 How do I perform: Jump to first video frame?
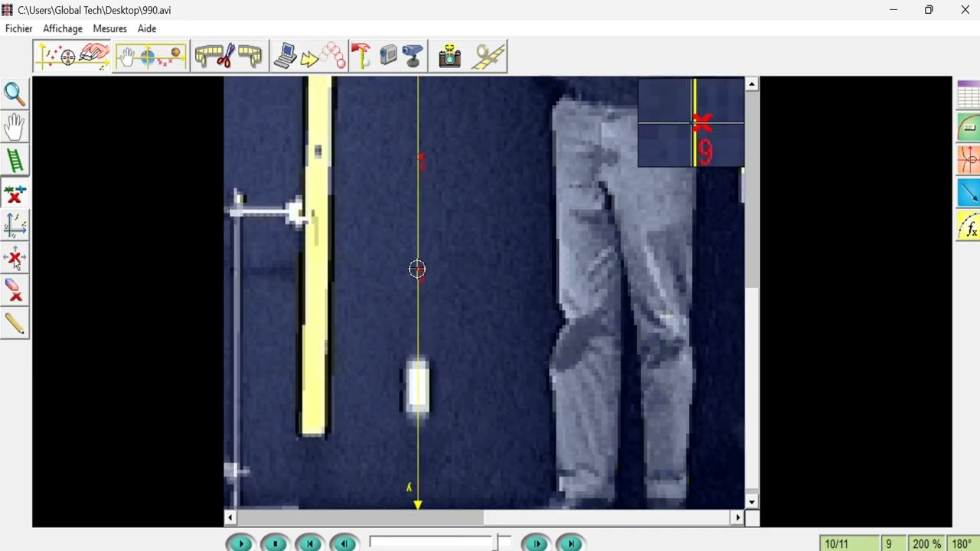(x=309, y=543)
